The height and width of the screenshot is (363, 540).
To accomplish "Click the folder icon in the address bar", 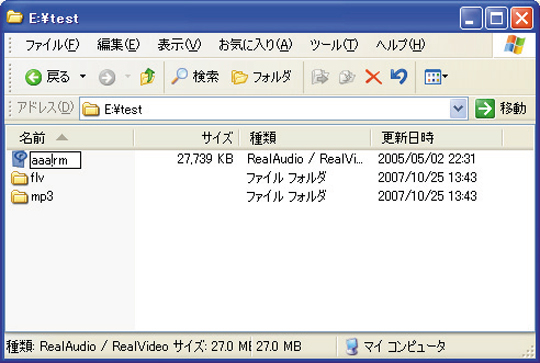I will click(x=91, y=109).
